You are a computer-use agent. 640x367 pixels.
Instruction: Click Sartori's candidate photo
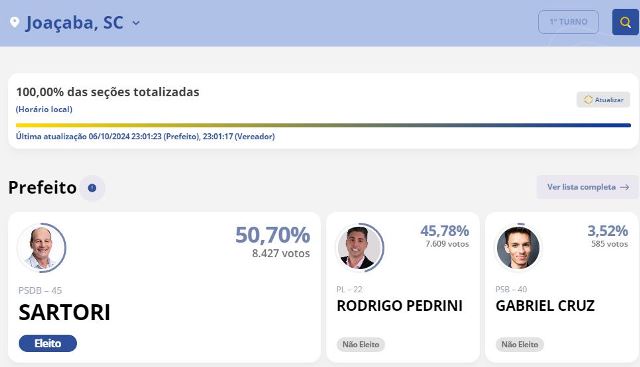42,247
